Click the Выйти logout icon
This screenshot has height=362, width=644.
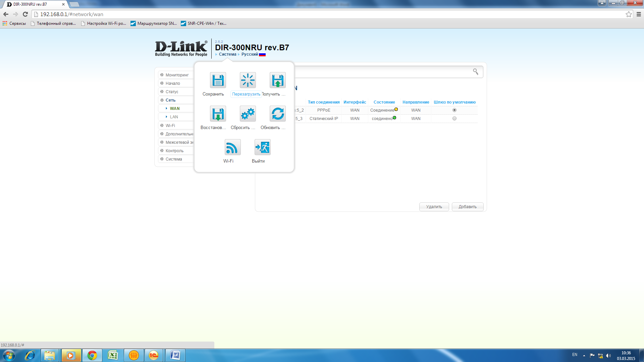point(262,147)
